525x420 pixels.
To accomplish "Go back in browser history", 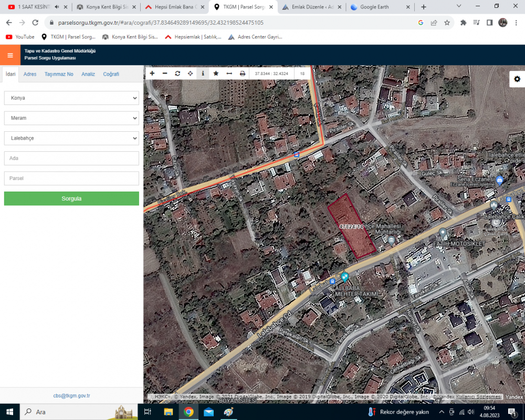I will point(9,23).
